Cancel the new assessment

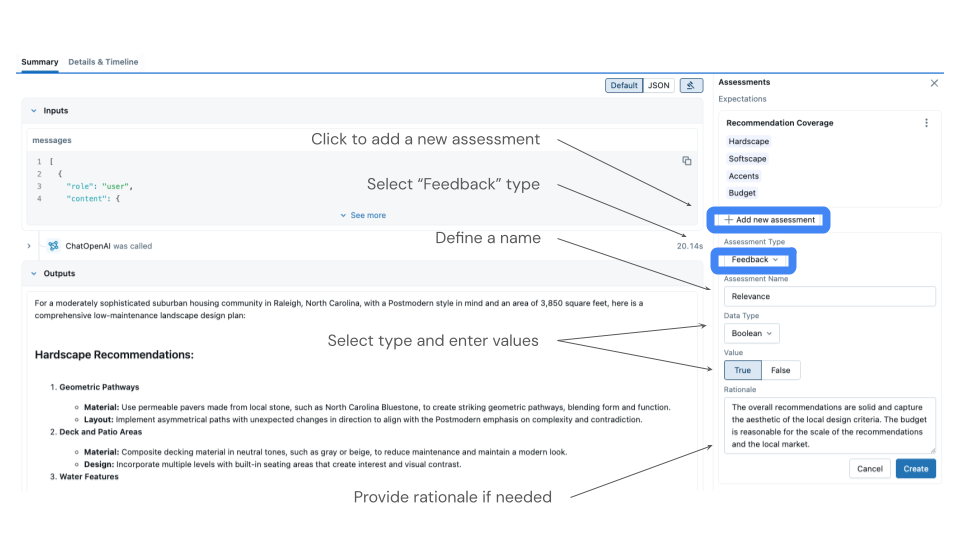pyautogui.click(x=869, y=468)
